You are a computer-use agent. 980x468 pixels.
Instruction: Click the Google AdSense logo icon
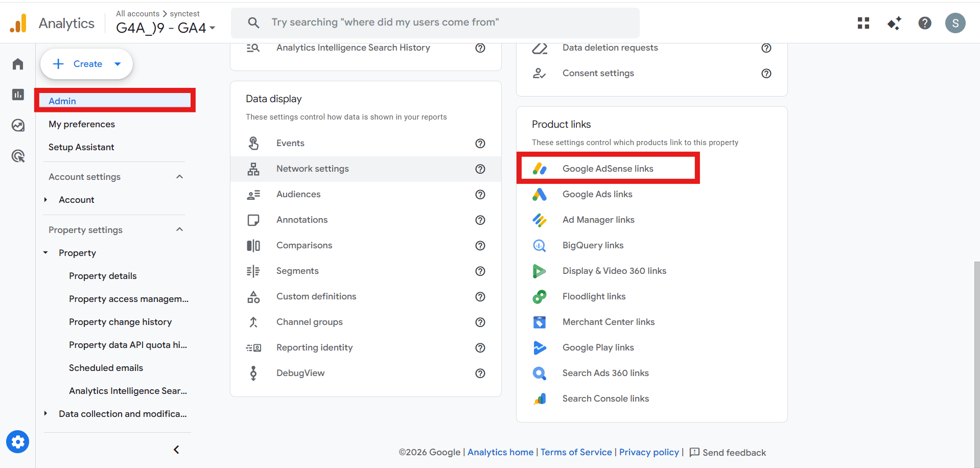click(x=540, y=169)
